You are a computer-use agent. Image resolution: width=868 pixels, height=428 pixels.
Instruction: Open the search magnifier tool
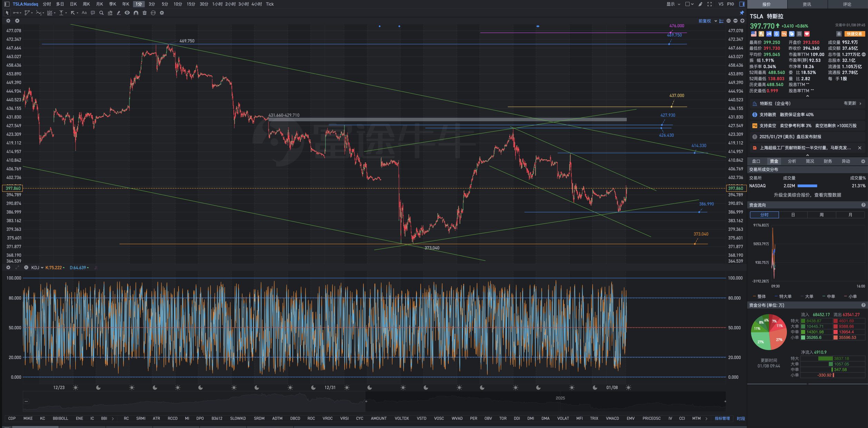point(101,13)
